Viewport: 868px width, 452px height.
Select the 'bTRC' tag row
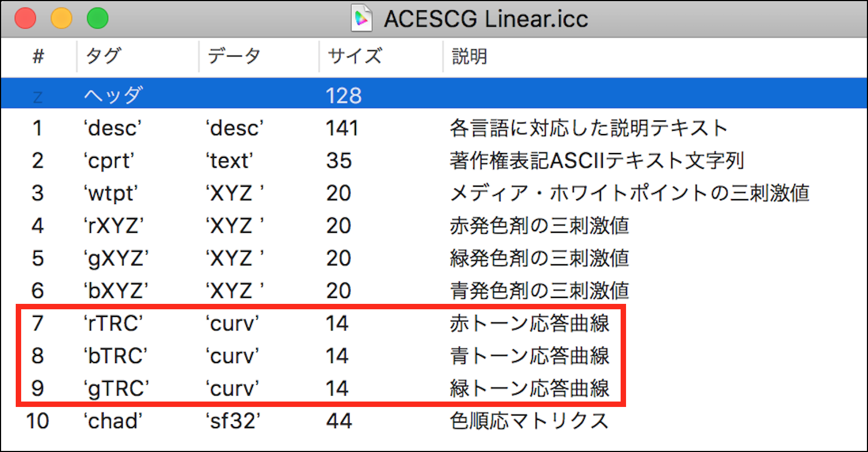115,356
